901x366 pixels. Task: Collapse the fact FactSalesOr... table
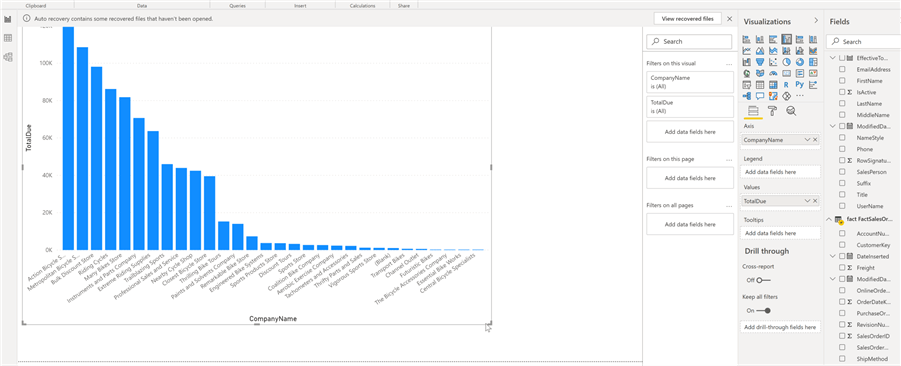[828, 219]
